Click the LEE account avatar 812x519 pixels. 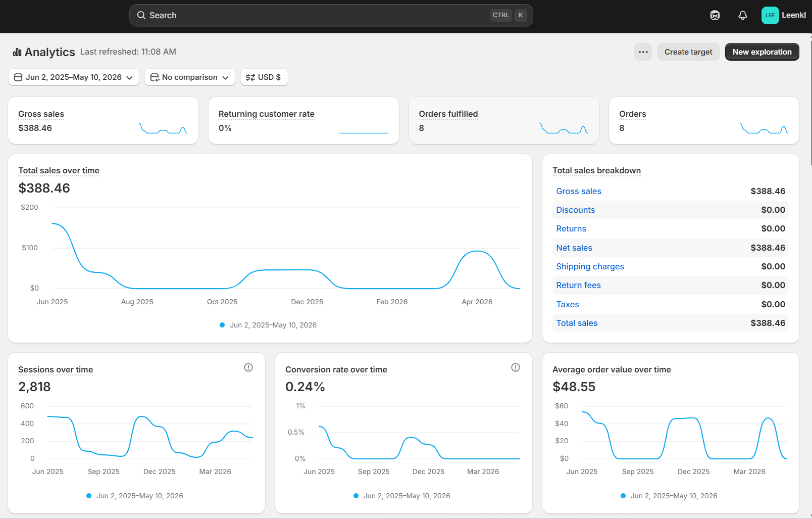[x=770, y=15]
